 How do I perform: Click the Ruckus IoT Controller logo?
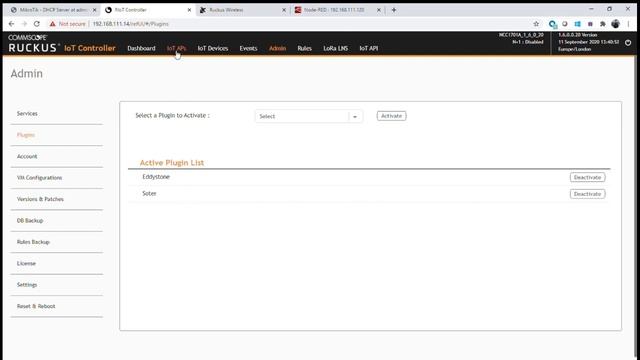tap(62, 43)
